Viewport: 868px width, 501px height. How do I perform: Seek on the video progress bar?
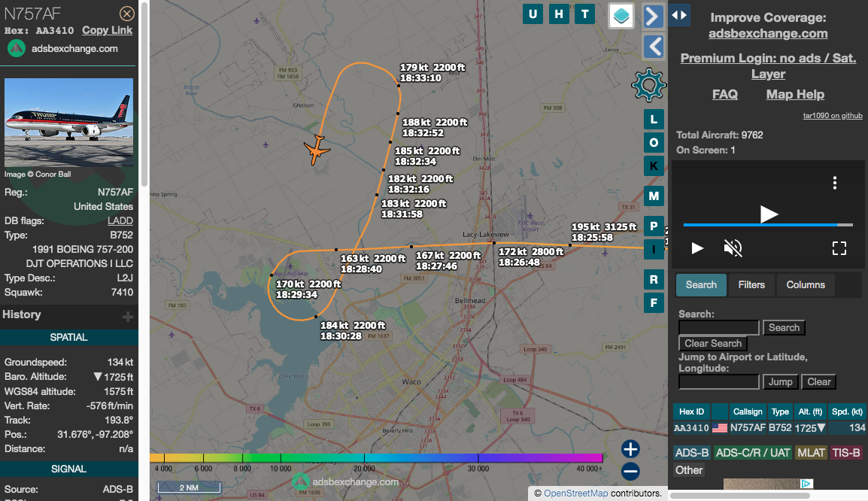click(768, 225)
